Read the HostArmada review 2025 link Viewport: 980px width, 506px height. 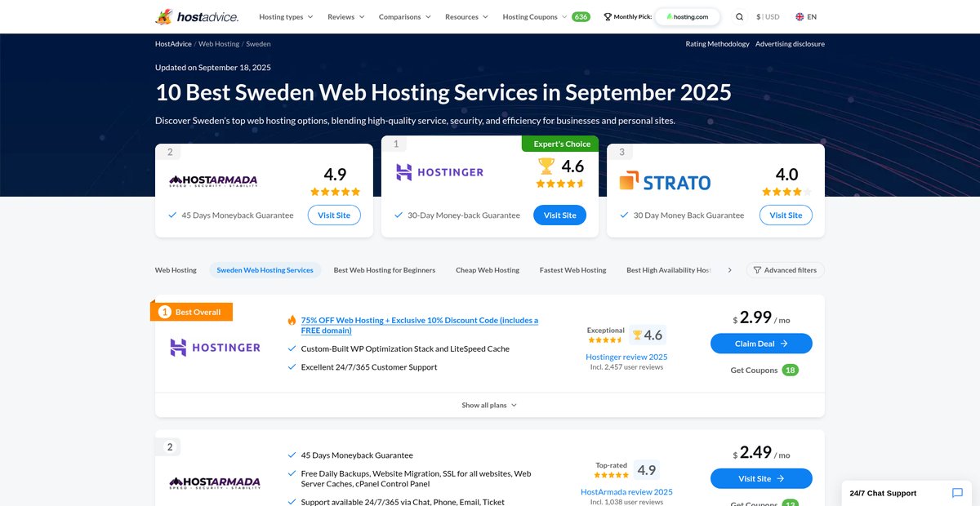626,492
